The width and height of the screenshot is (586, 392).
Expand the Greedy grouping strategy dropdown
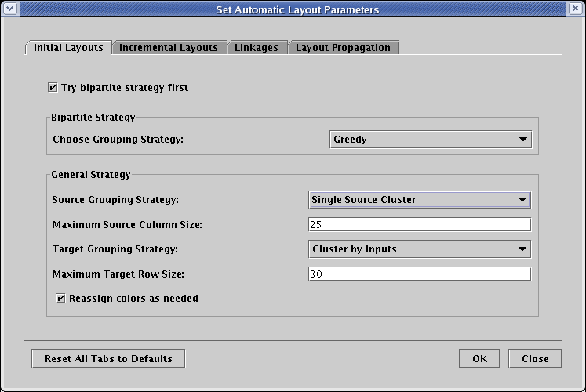pos(430,140)
